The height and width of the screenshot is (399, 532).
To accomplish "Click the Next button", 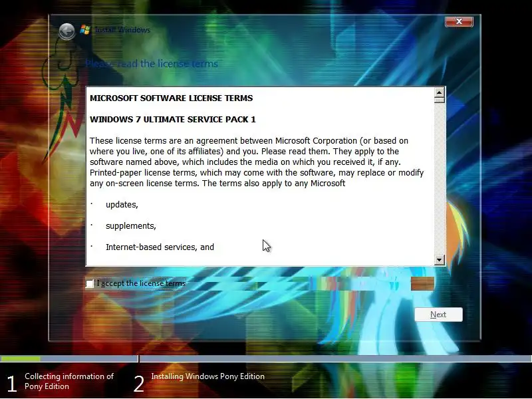I will (x=438, y=315).
